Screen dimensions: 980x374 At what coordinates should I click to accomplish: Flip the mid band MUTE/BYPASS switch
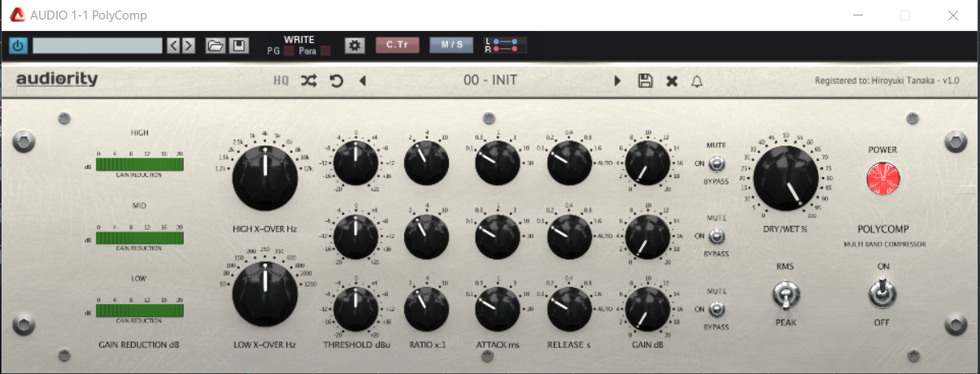(716, 237)
